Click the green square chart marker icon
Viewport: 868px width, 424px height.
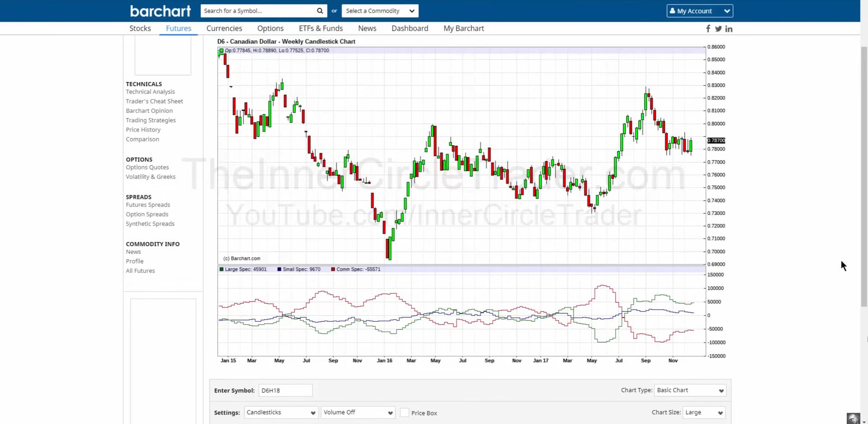tap(221, 51)
